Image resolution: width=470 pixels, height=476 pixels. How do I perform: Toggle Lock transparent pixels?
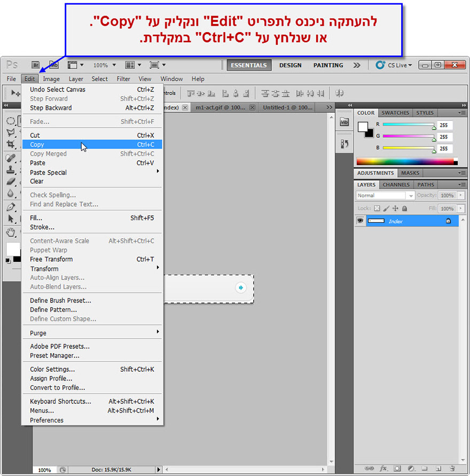click(377, 208)
